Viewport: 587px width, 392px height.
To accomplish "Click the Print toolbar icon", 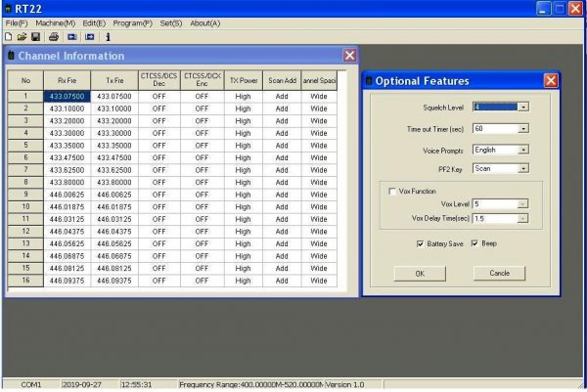I will click(54, 36).
